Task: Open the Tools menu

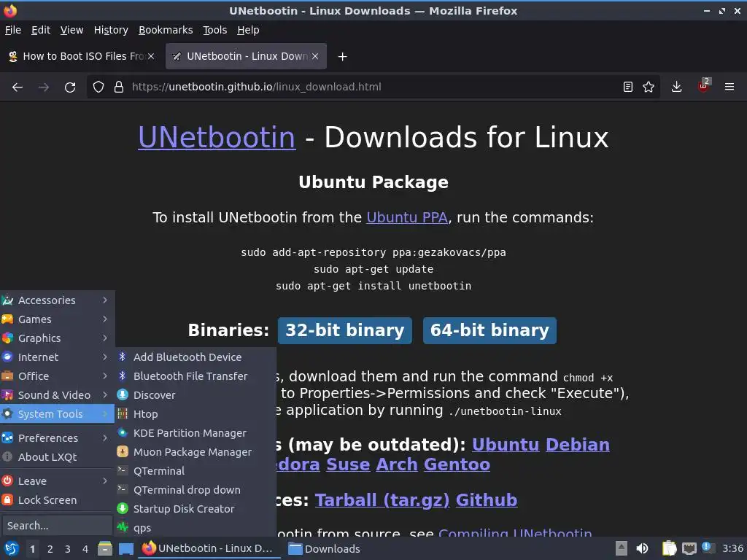Action: pyautogui.click(x=215, y=30)
